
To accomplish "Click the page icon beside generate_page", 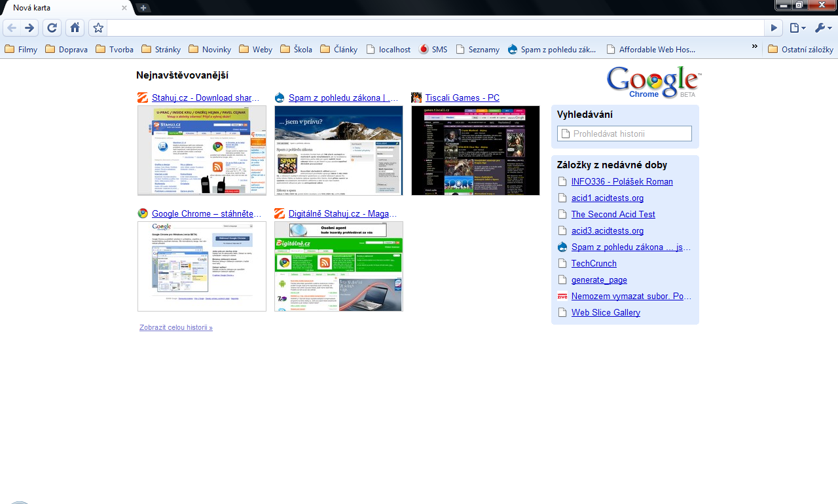I will [562, 279].
